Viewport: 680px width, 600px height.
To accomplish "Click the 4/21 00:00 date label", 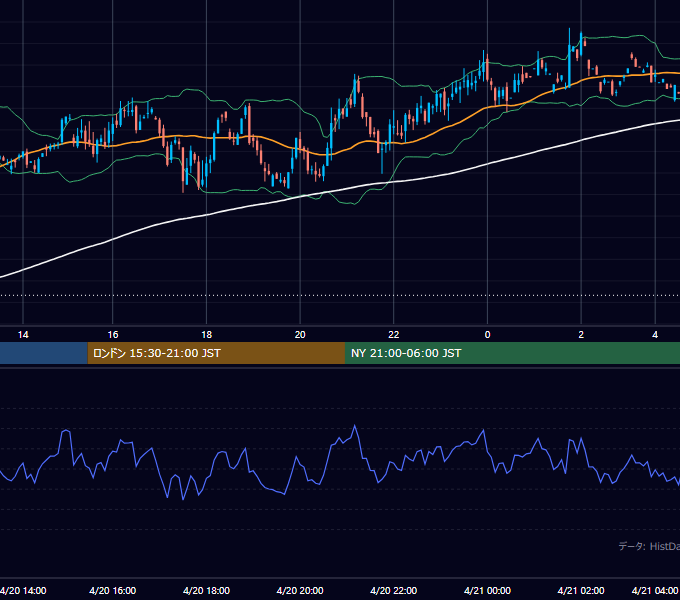I will tap(487, 590).
